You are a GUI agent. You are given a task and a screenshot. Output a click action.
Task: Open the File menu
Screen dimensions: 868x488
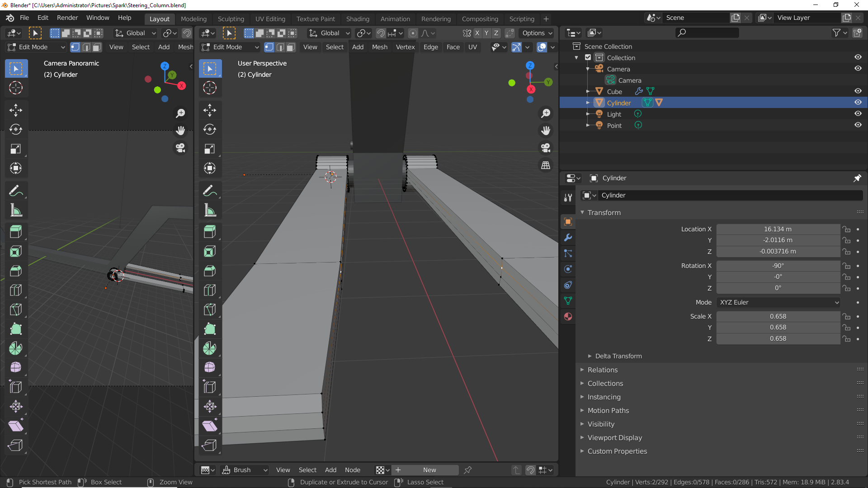click(x=24, y=18)
